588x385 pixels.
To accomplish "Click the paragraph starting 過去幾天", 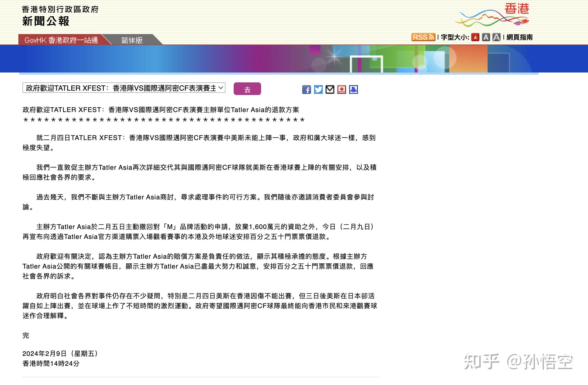I will 198,202.
